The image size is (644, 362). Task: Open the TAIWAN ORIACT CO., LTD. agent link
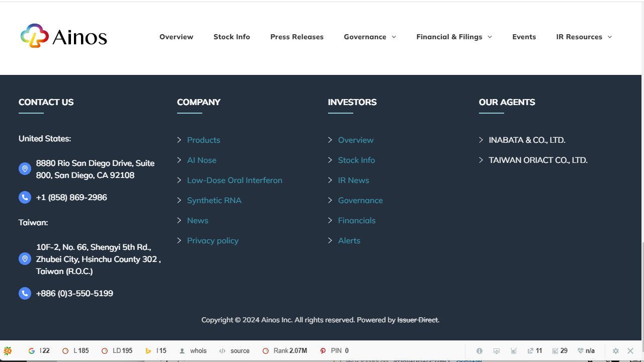538,160
